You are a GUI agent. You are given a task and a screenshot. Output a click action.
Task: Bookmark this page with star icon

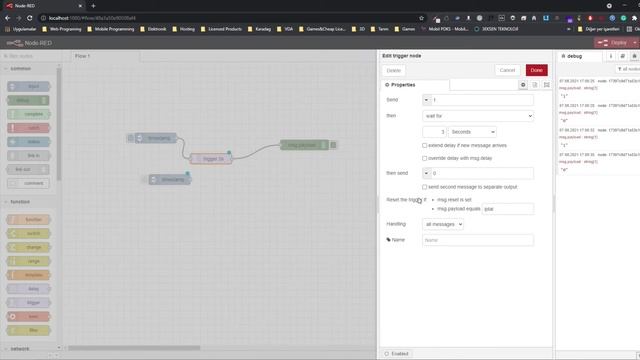pos(421,18)
